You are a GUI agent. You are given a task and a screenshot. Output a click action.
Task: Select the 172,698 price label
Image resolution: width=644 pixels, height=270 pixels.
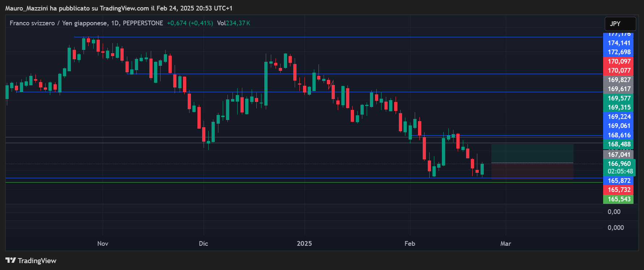pyautogui.click(x=618, y=52)
